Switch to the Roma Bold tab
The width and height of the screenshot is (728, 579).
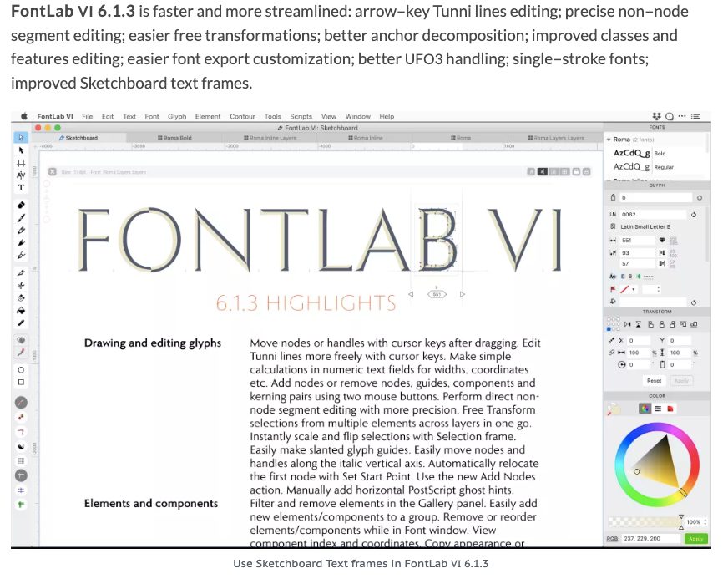pos(174,138)
